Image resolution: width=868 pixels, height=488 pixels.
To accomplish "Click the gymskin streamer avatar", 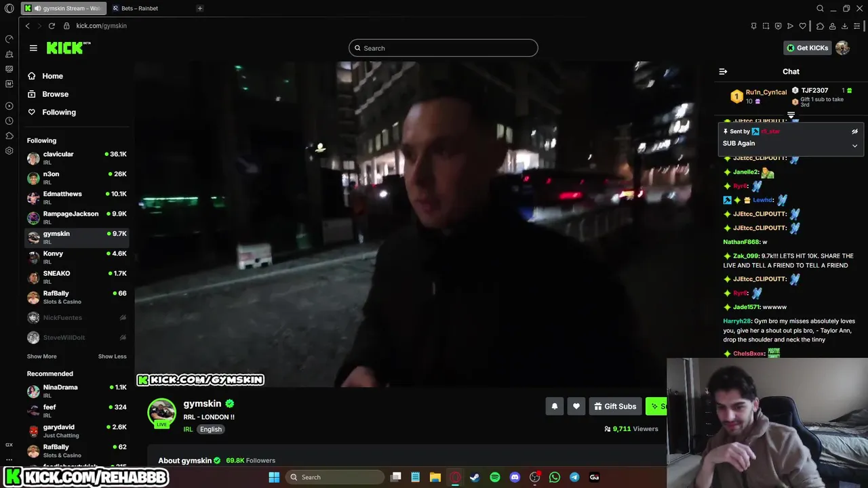I will 162,412.
